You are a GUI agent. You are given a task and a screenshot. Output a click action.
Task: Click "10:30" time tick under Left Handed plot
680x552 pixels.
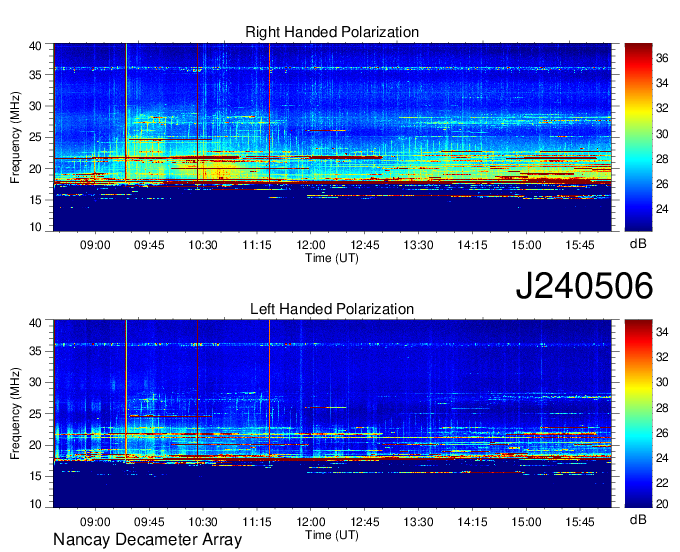[203, 521]
